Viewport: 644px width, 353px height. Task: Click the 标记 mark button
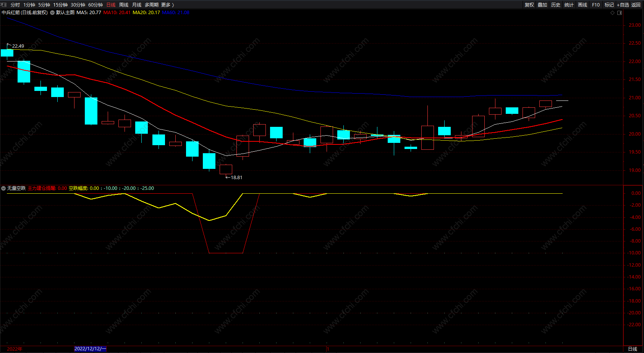pos(609,5)
